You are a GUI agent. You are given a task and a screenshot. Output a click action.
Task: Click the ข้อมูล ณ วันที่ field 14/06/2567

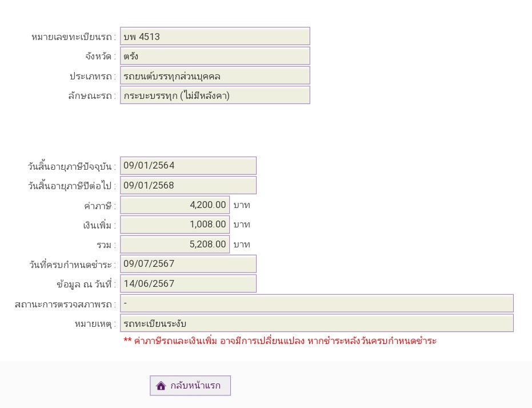[189, 283]
